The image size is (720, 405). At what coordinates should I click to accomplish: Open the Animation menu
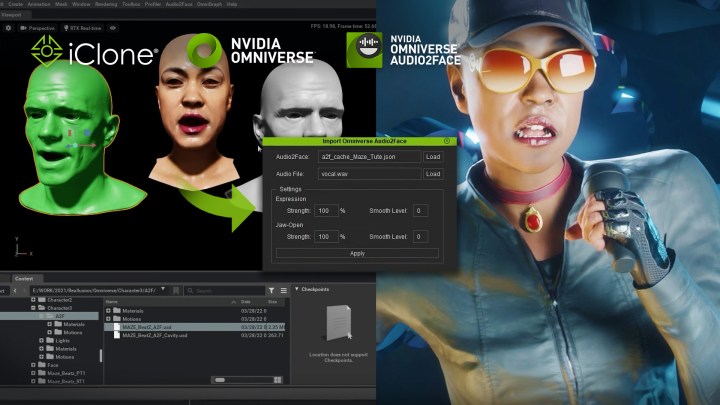39,4
